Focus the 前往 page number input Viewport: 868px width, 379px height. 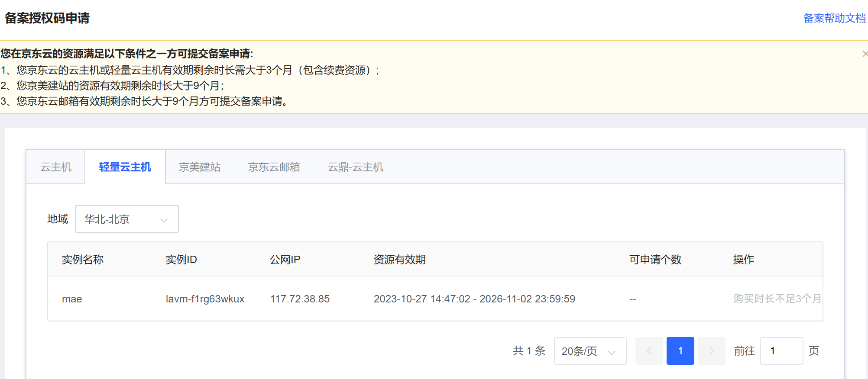coord(782,351)
